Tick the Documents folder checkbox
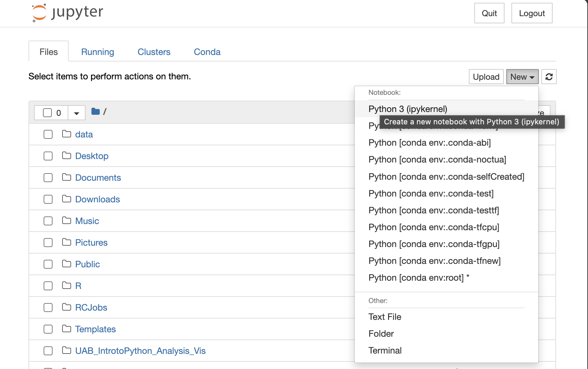Image resolution: width=588 pixels, height=369 pixels. coord(48,178)
